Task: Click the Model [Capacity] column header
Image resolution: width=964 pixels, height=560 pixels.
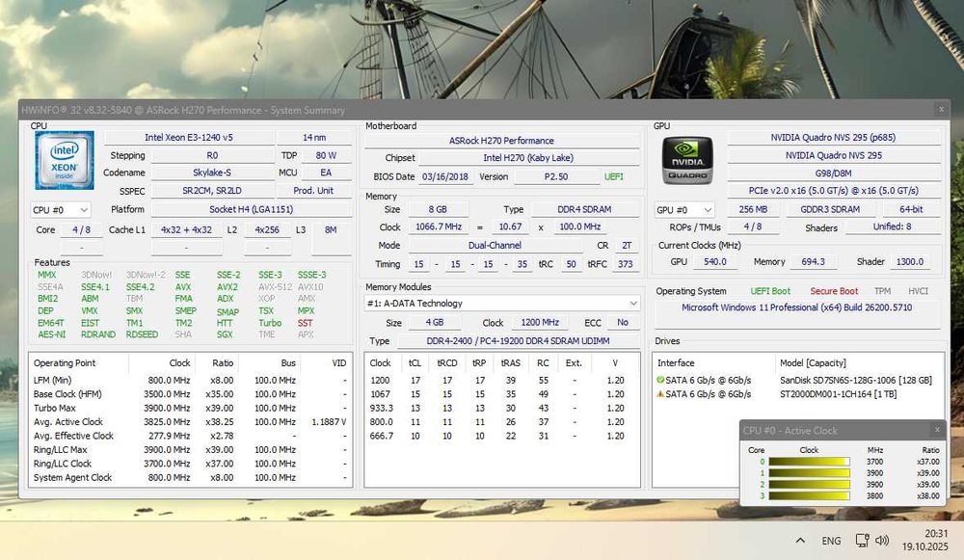Action: point(813,362)
